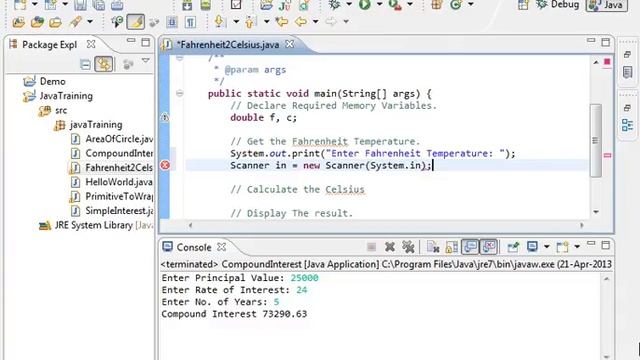Viewport: 640px width, 360px height.
Task: Click editor scrollbar down arrow
Action: coord(596,212)
